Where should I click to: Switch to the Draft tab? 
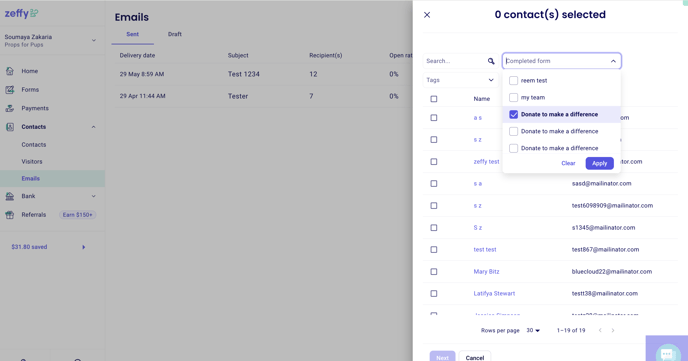pyautogui.click(x=175, y=34)
